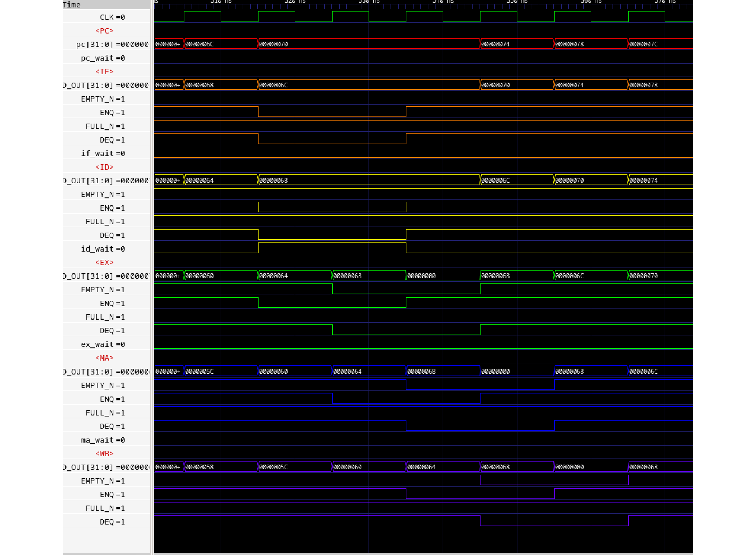The image size is (756, 555).
Task: Click the <ID> group comment label
Action: (x=104, y=167)
